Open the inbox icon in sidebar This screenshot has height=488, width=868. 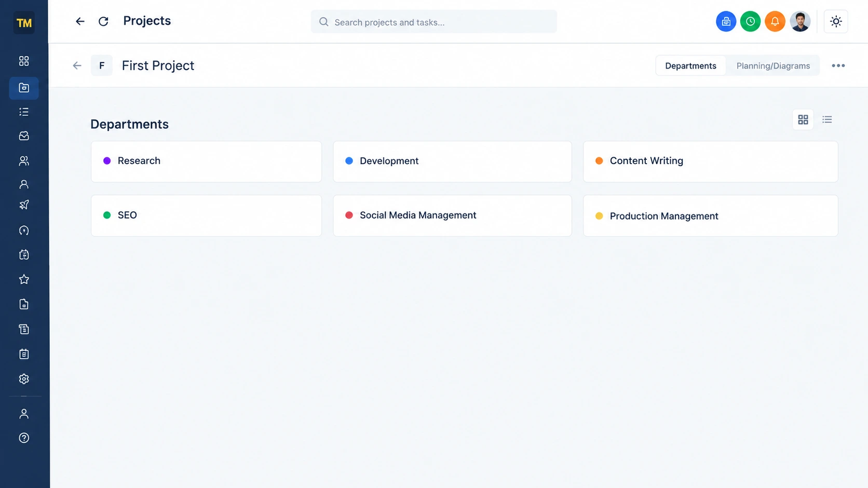click(24, 136)
